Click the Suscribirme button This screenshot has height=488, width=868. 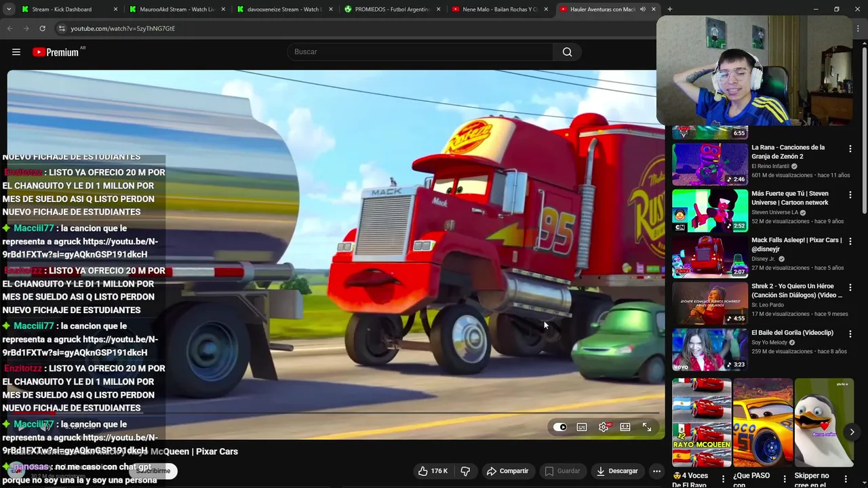153,471
